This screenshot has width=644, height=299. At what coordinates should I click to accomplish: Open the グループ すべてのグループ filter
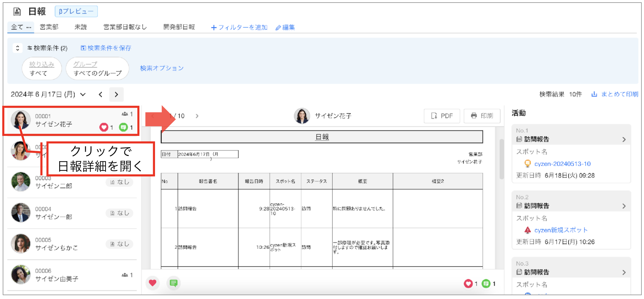[x=97, y=69]
